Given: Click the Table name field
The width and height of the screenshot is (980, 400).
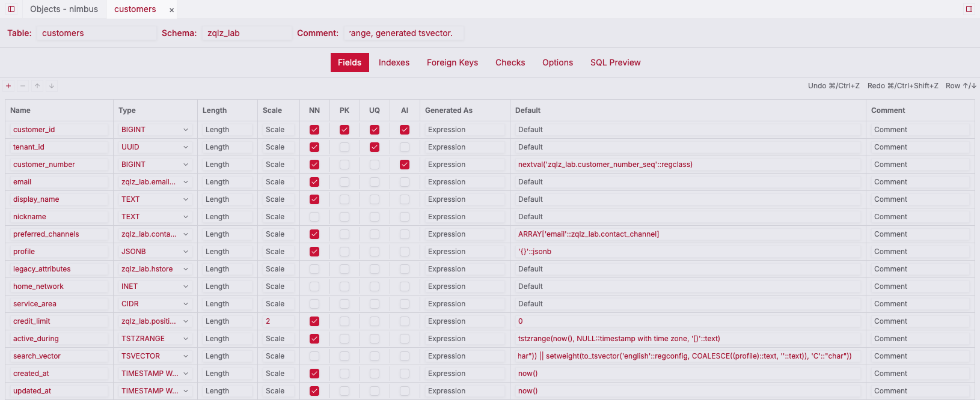Looking at the screenshot, I should point(96,33).
